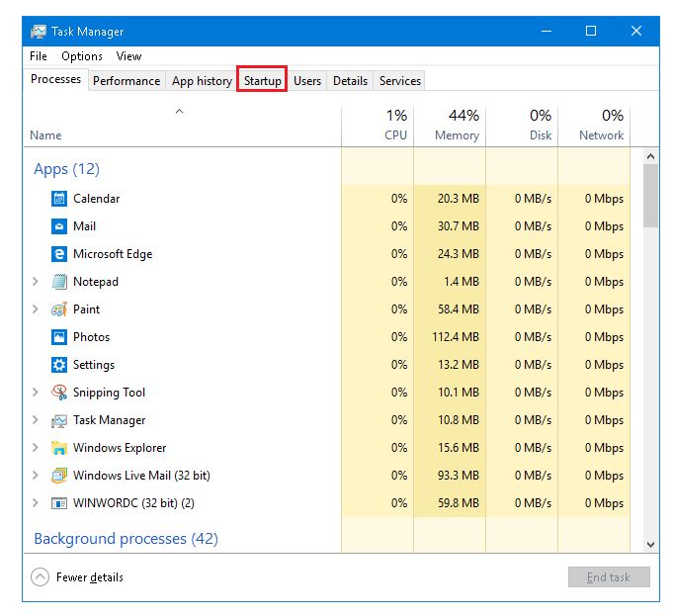Image resolution: width=674 pixels, height=616 pixels.
Task: Click the Settings gear icon
Action: tap(59, 365)
